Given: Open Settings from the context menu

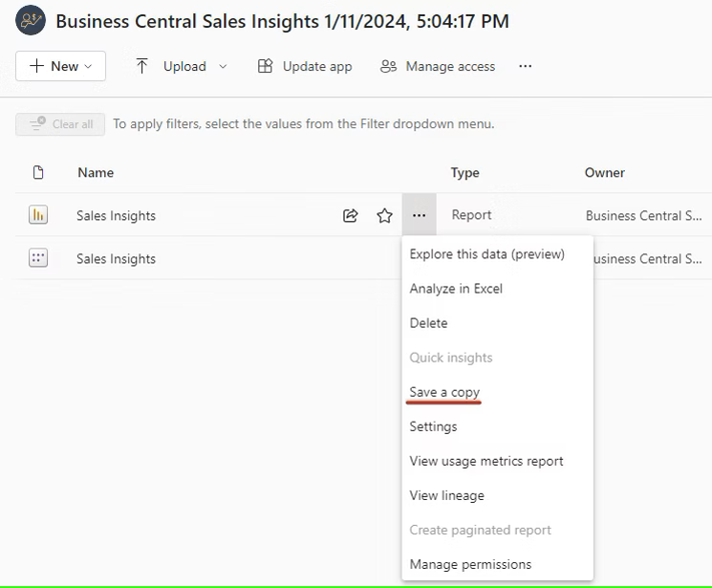Looking at the screenshot, I should pyautogui.click(x=433, y=426).
